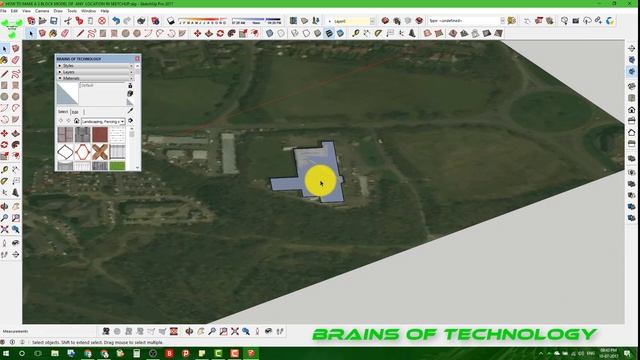
Task: Collapse the Materials section in tray
Action: 95,78
